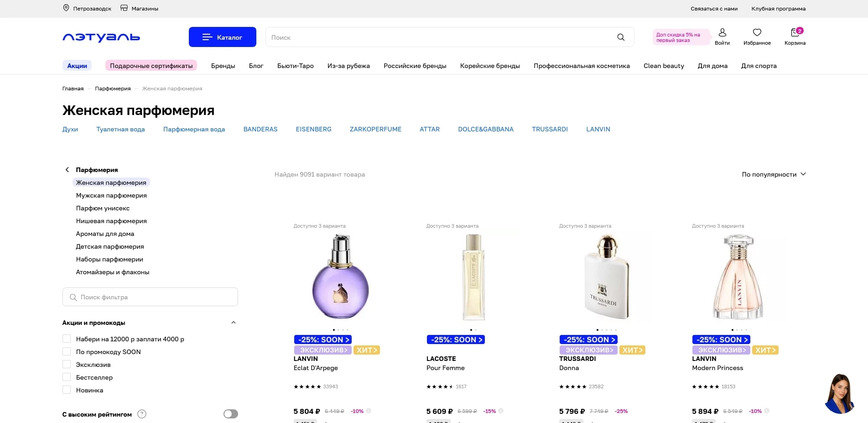
Task: Click the Избранное heart icon
Action: [757, 33]
